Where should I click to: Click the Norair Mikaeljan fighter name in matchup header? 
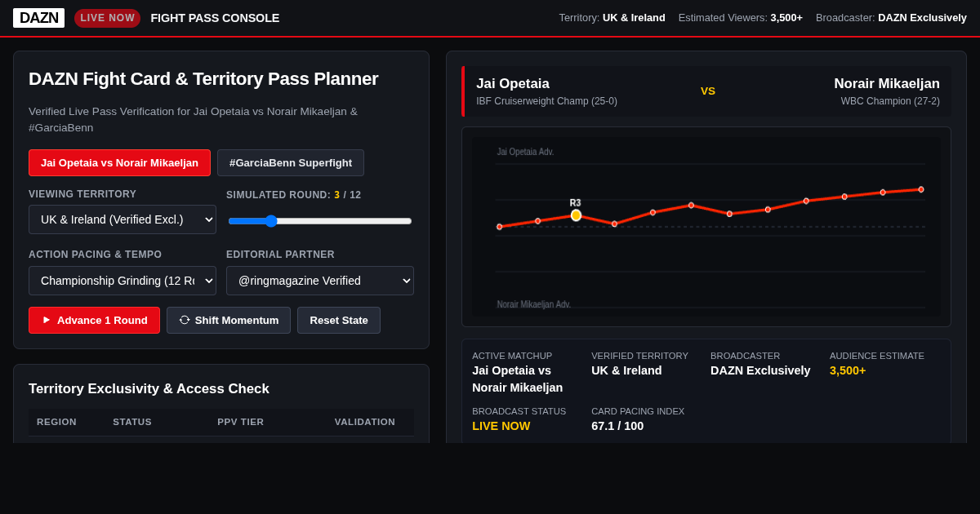887,83
